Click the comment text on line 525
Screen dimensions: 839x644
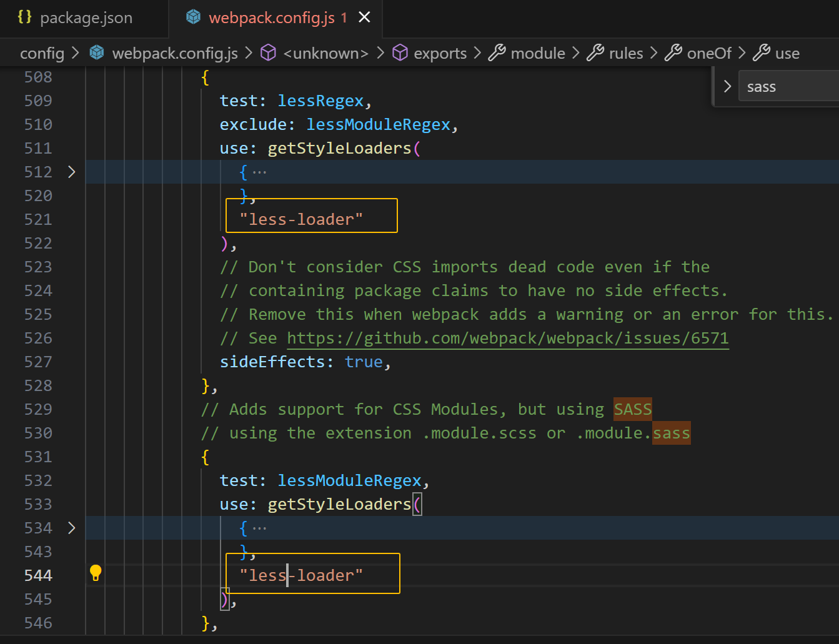pyautogui.click(x=527, y=314)
